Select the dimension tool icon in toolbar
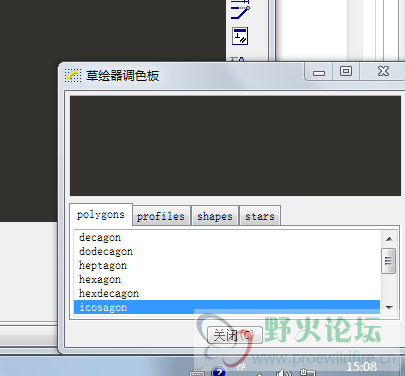 (x=240, y=9)
